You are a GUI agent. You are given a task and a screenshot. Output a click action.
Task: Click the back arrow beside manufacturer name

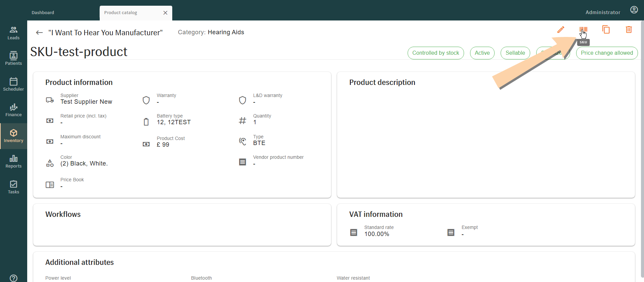click(39, 33)
